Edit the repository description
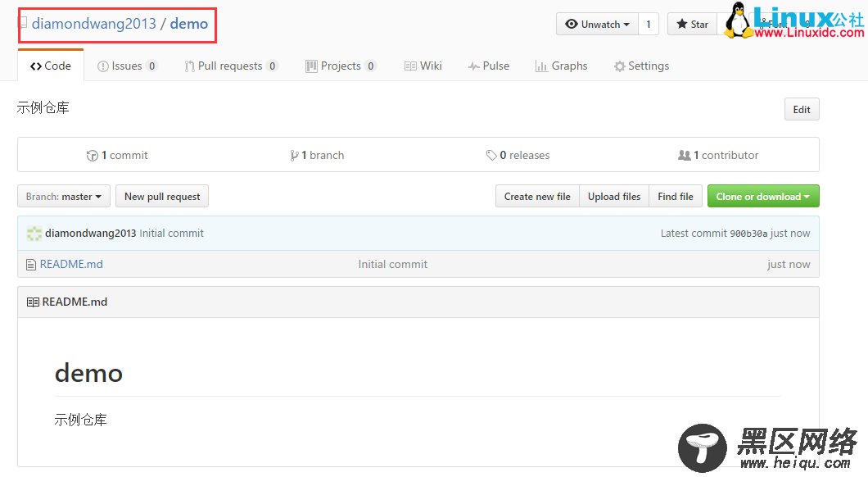Image resolution: width=868 pixels, height=477 pixels. click(x=802, y=109)
